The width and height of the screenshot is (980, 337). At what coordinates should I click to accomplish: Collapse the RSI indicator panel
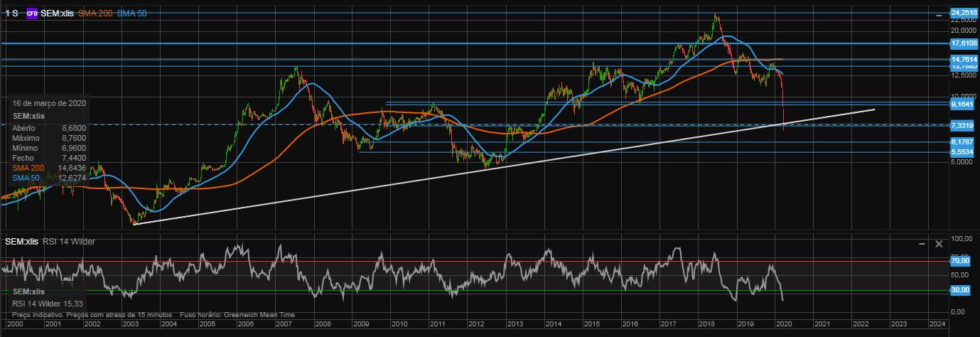pos(922,244)
